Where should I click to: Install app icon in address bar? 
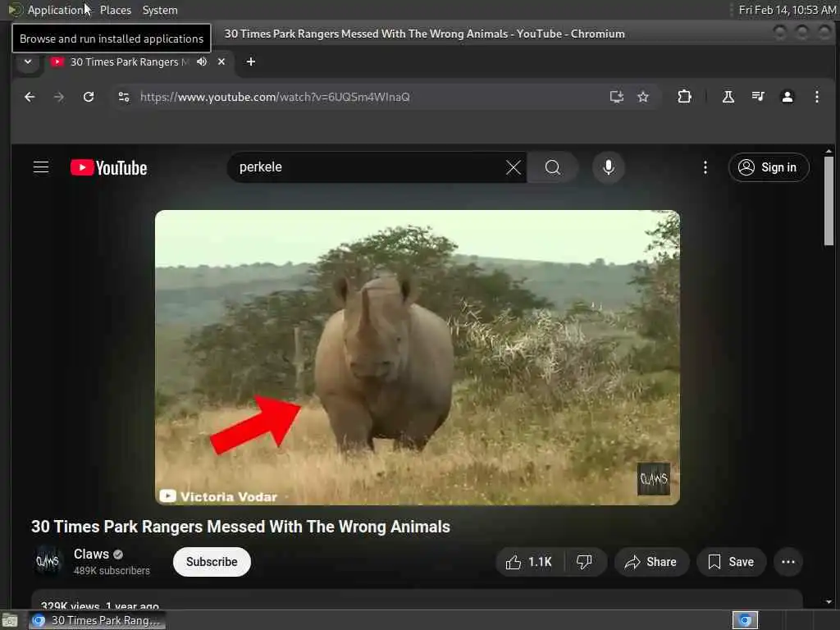click(x=617, y=97)
